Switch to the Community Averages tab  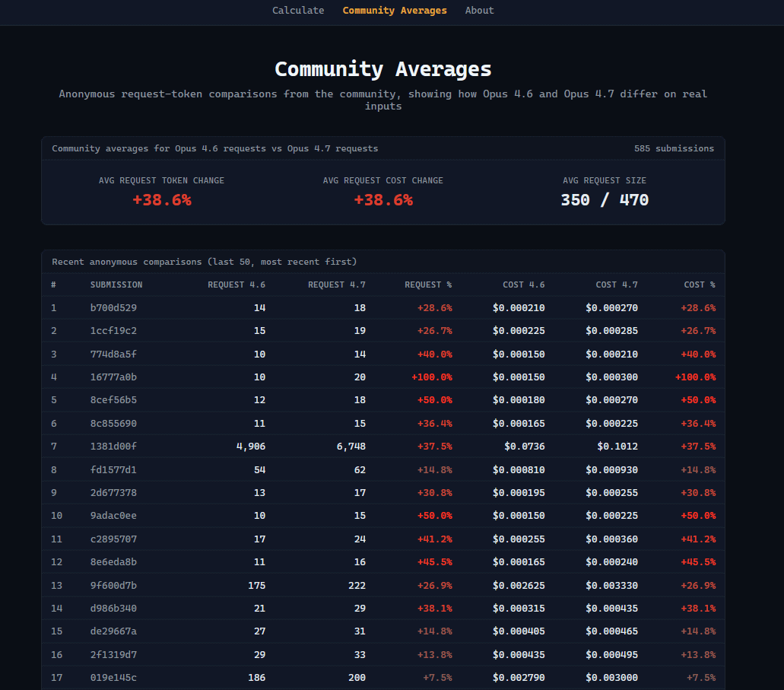(395, 11)
